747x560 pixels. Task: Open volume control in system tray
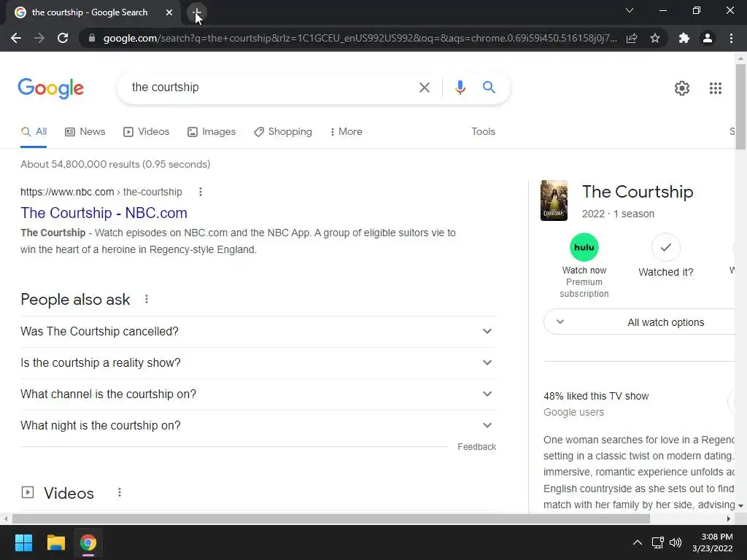pos(676,542)
